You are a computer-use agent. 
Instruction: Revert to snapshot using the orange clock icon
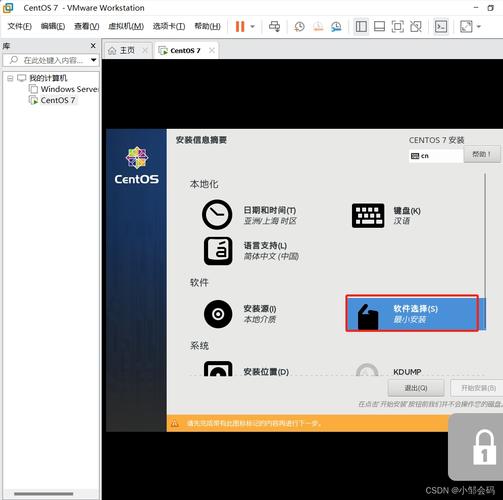318,27
